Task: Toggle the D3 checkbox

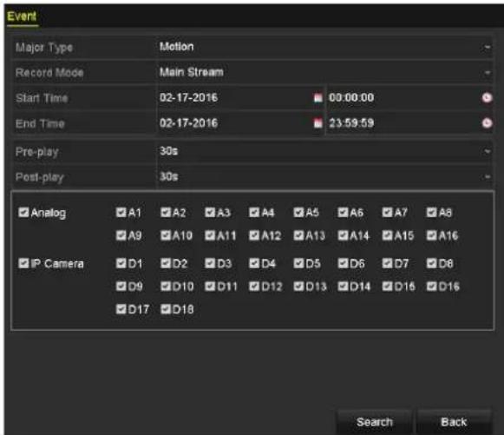Action: tap(210, 263)
